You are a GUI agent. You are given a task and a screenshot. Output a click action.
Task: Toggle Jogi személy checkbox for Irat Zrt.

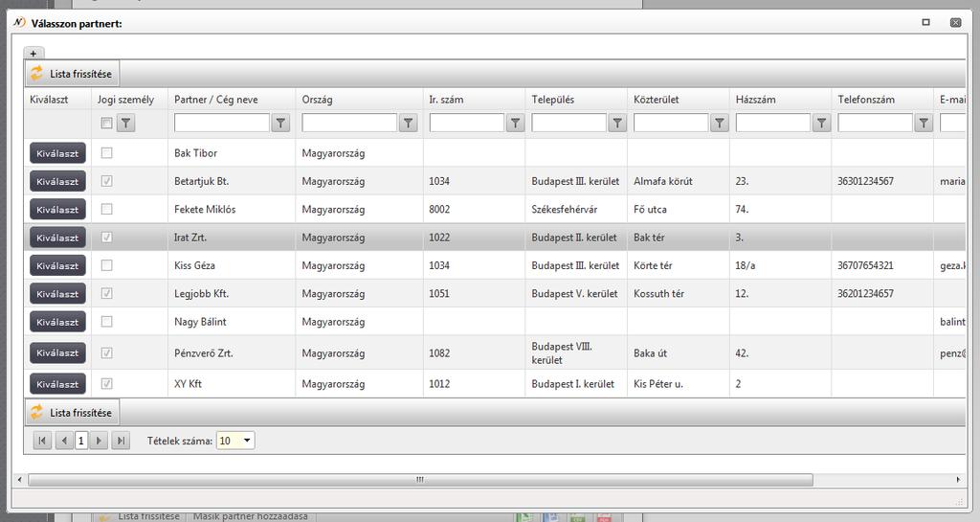click(107, 237)
